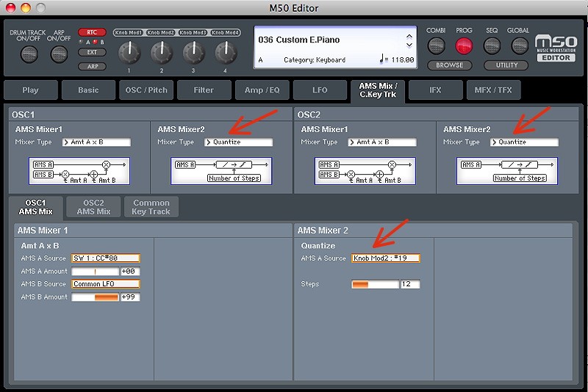Click the M50 Editor logo
This screenshot has width=588, height=392.
point(556,48)
